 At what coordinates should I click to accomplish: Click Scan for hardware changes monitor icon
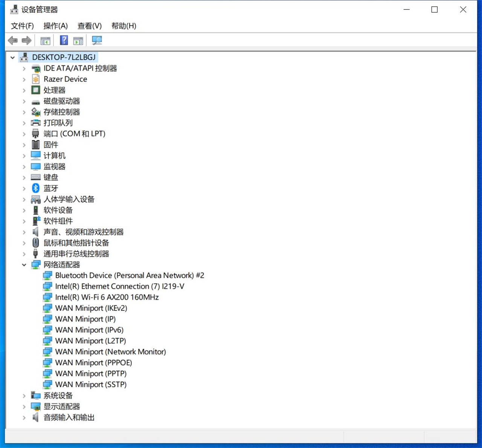(97, 40)
